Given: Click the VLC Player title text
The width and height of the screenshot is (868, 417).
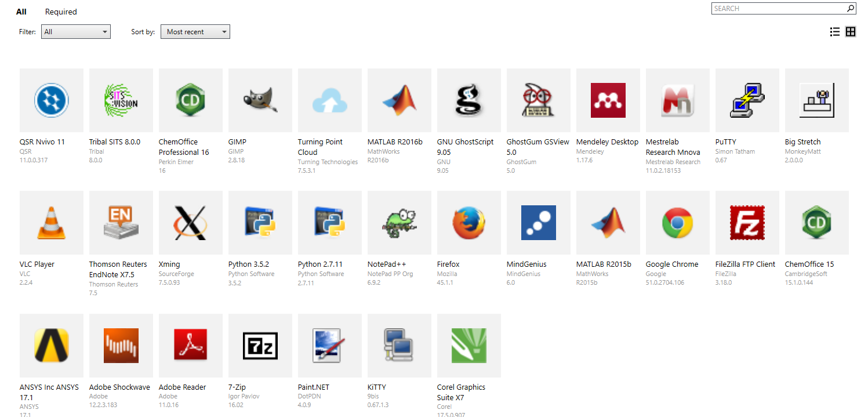Looking at the screenshot, I should coord(37,264).
